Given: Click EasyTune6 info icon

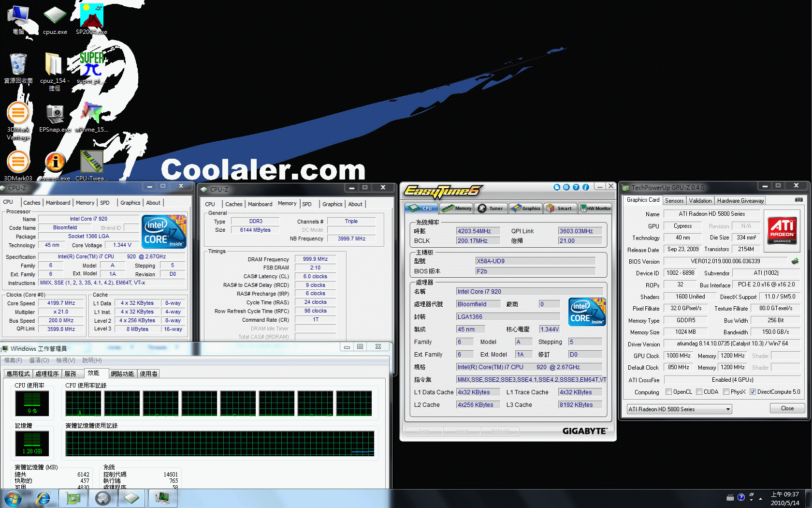Looking at the screenshot, I should tap(586, 187).
